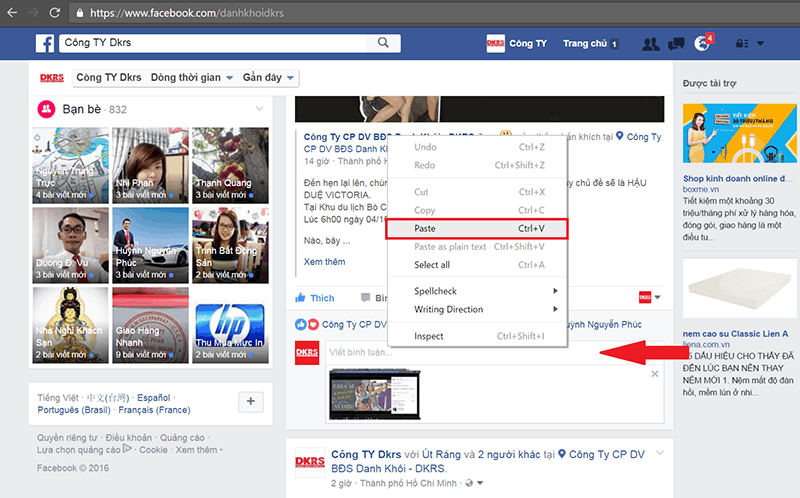The width and height of the screenshot is (800, 498).
Task: Click the DKRS avatar on the lower post
Action: tap(310, 462)
